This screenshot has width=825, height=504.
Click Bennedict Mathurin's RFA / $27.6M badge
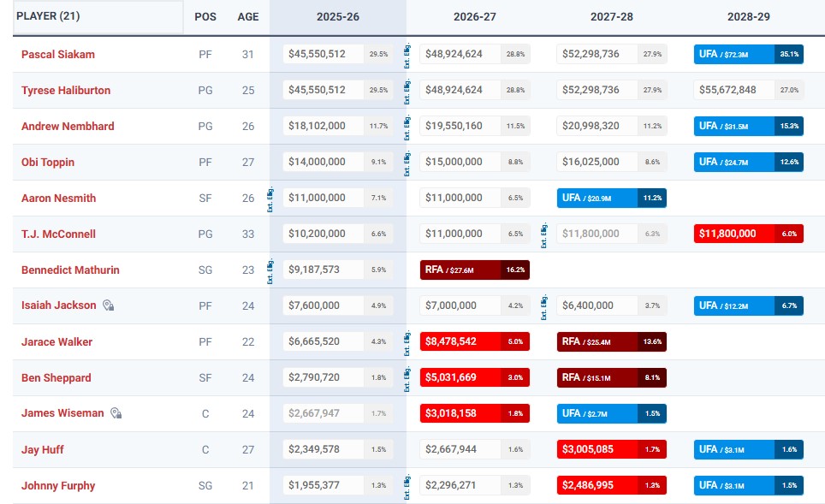tap(476, 270)
